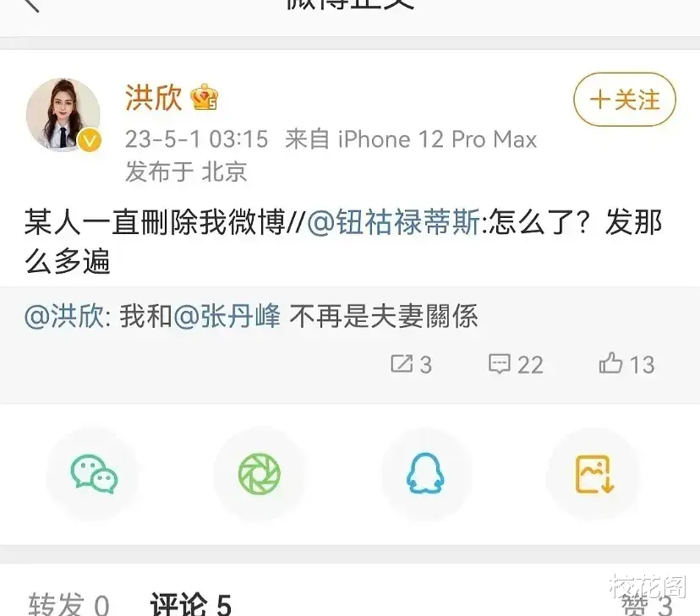Tap the crown membership badge

click(x=205, y=97)
